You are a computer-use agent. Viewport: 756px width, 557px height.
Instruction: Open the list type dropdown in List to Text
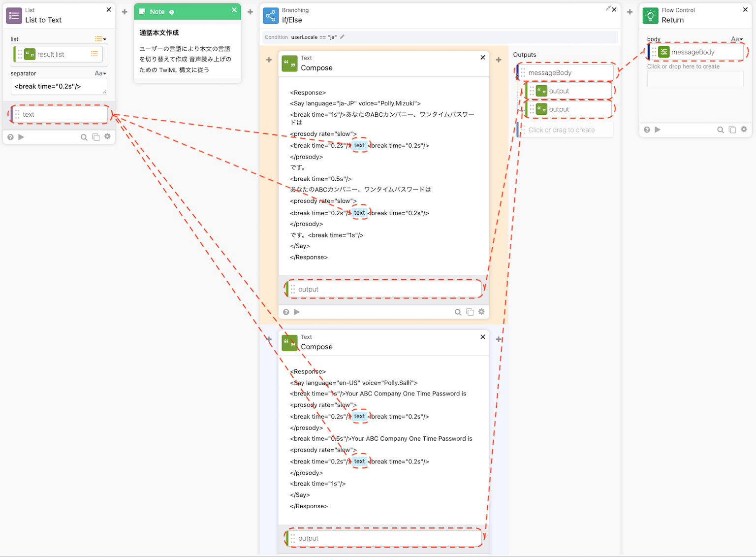pos(100,39)
